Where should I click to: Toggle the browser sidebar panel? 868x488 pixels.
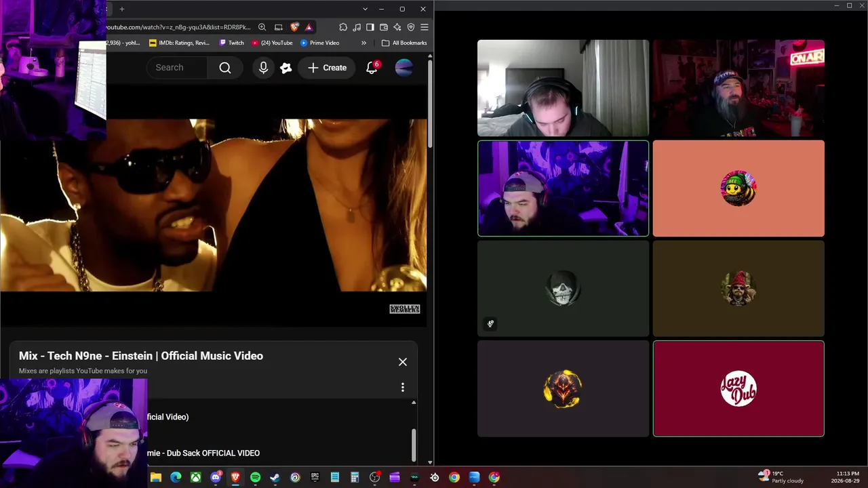tap(370, 27)
